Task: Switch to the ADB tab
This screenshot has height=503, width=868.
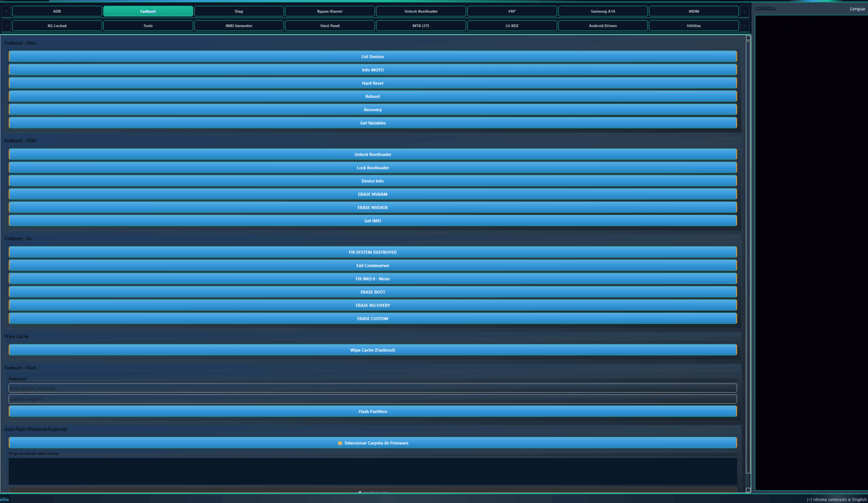Action: (57, 11)
